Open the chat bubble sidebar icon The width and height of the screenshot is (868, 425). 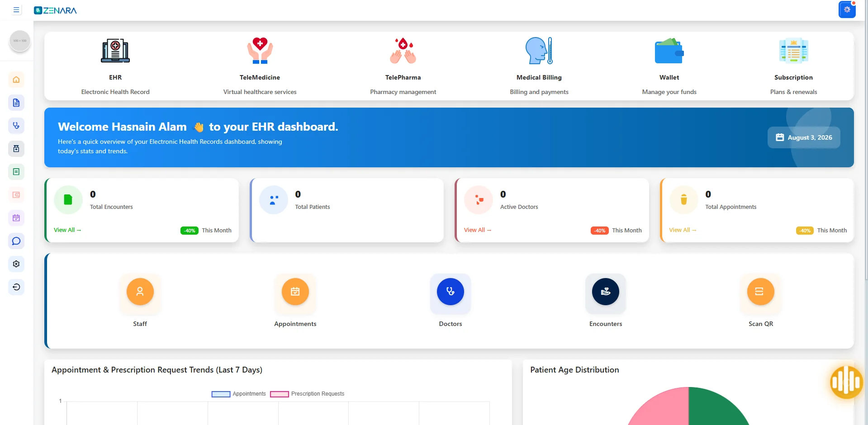[16, 241]
